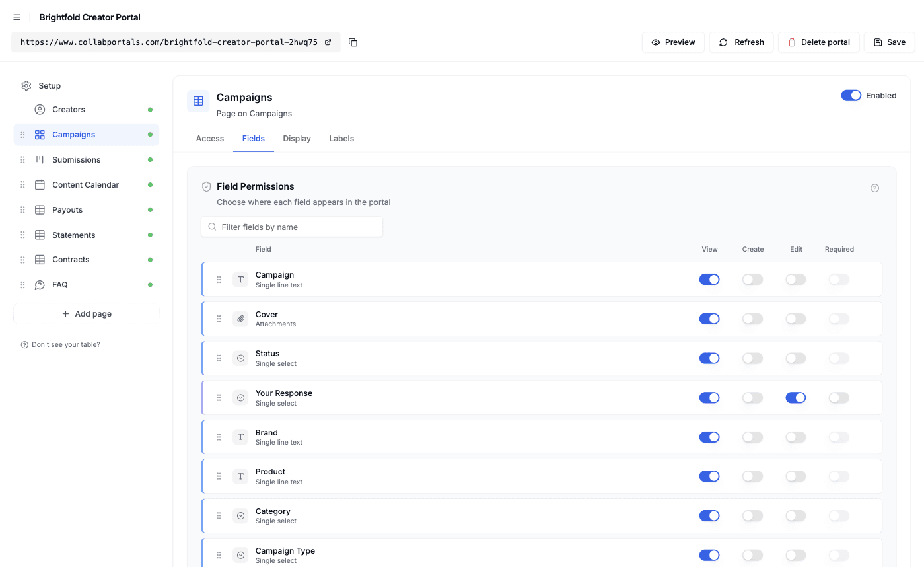
Task: Click the Campaigns table icon in page header
Action: pos(198,101)
